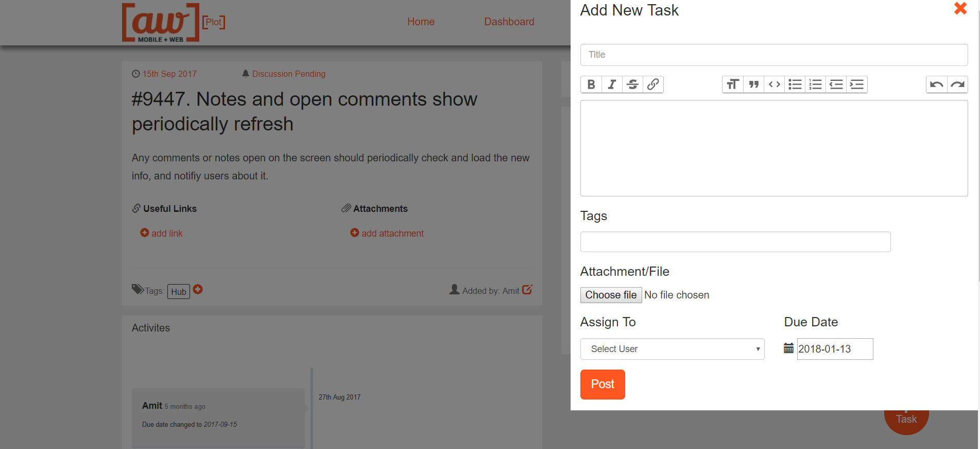
Task: Insert a code block in the editor
Action: click(774, 85)
